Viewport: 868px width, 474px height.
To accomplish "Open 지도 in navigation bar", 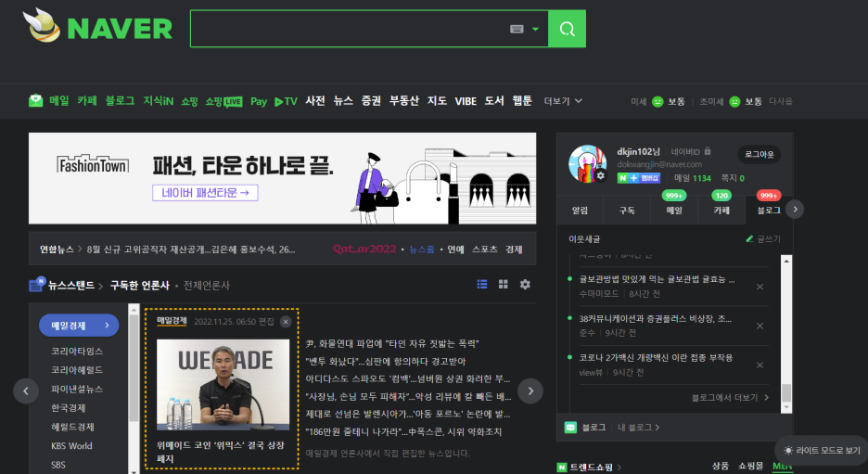I will 437,101.
